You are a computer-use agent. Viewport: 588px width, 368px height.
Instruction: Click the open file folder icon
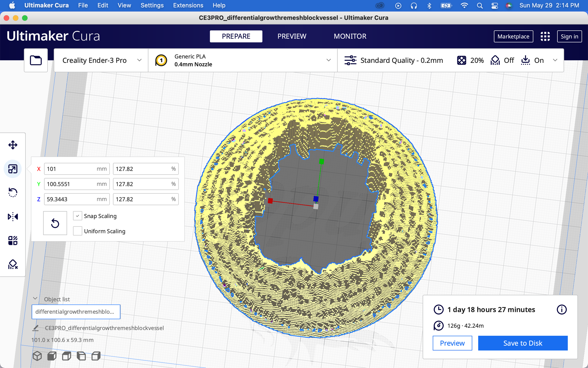click(x=36, y=60)
